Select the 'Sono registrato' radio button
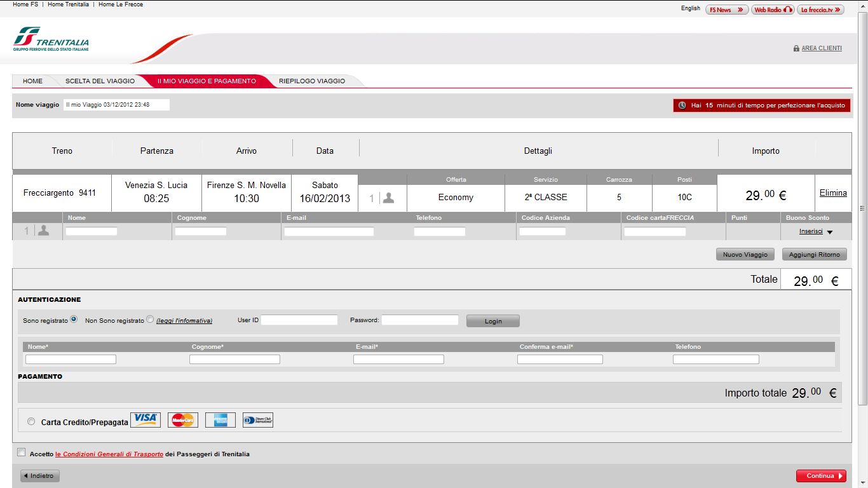 click(74, 320)
